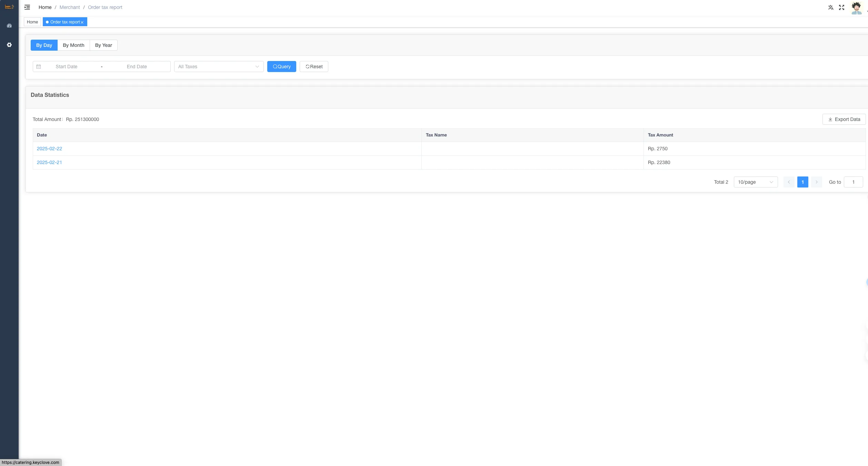Open the language translation icon
Screen dimensions: 868x466
pyautogui.click(x=831, y=7)
